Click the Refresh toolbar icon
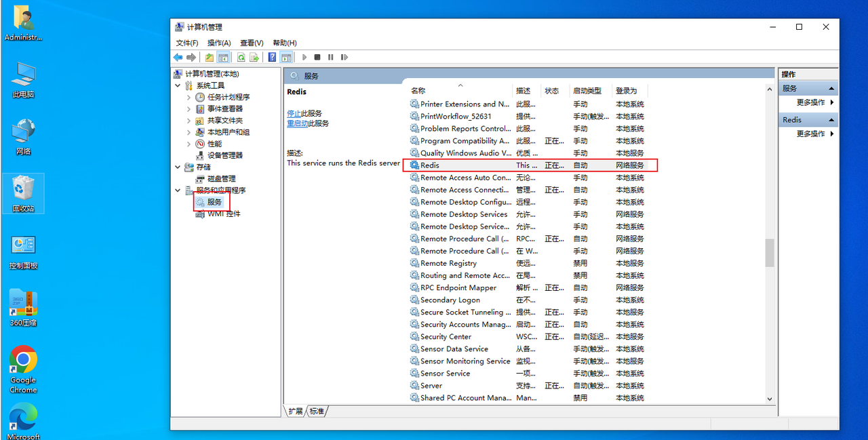 tap(241, 58)
